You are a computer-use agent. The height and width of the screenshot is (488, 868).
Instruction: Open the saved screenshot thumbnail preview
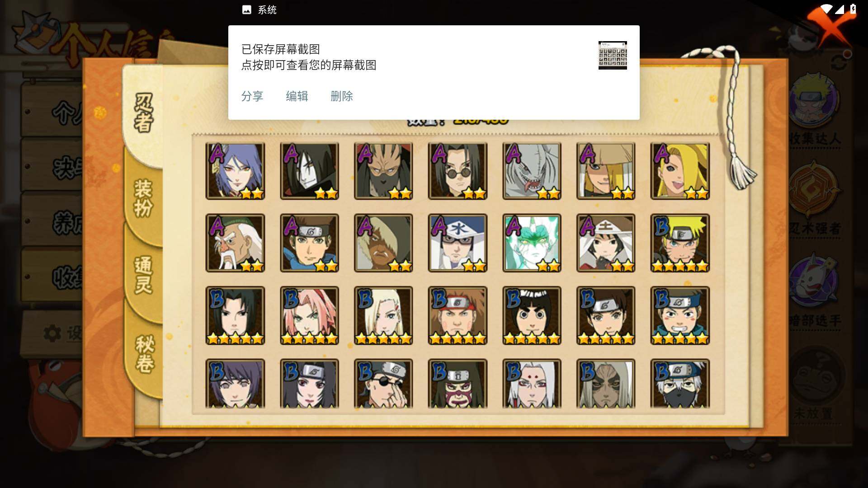click(x=613, y=55)
